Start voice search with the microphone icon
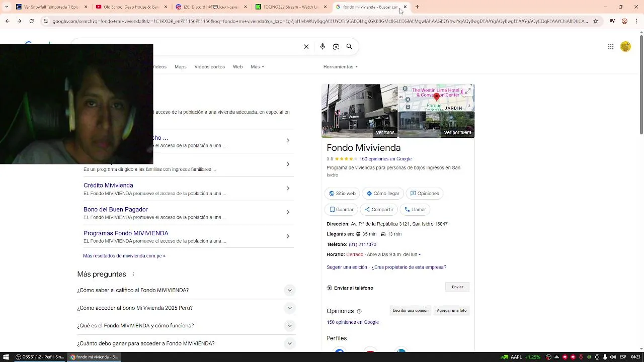This screenshot has height=362, width=644. click(323, 47)
